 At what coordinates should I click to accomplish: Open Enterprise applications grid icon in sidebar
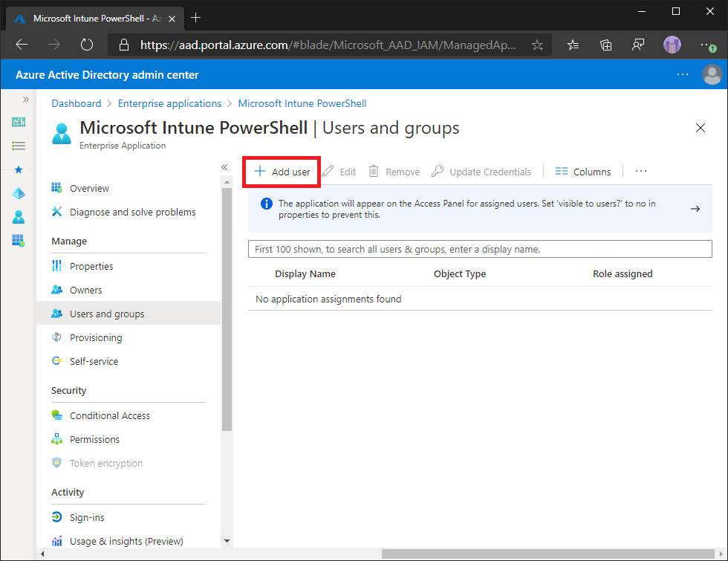coord(19,241)
